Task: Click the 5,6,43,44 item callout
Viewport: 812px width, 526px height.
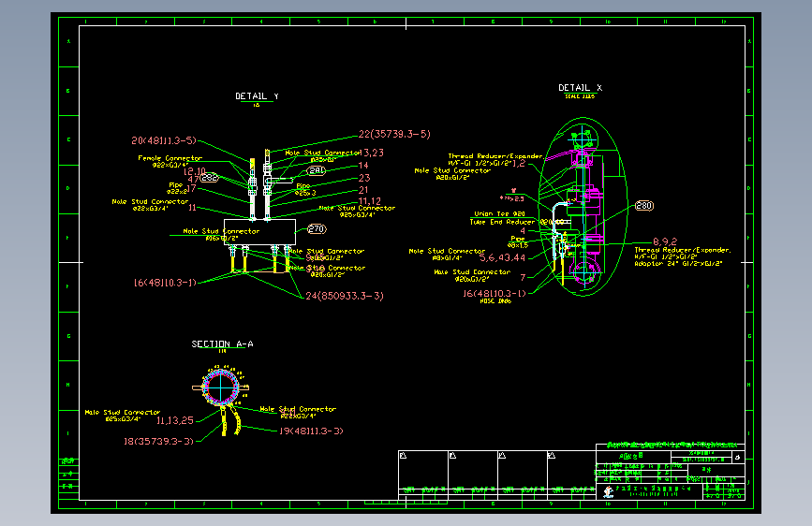Action: [502, 257]
